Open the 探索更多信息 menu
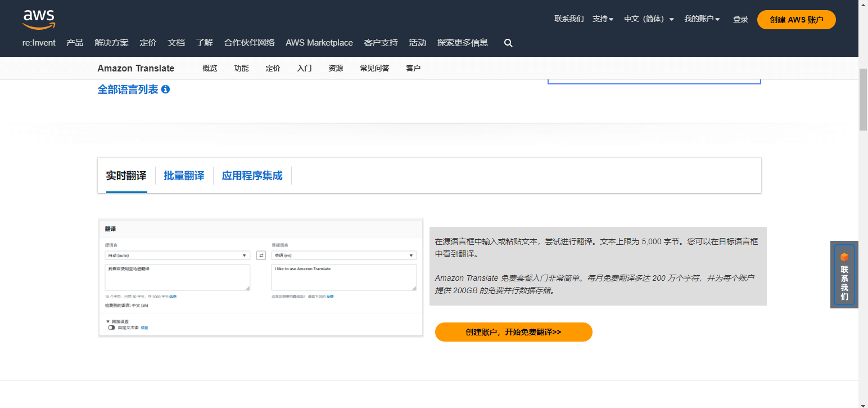 (462, 43)
